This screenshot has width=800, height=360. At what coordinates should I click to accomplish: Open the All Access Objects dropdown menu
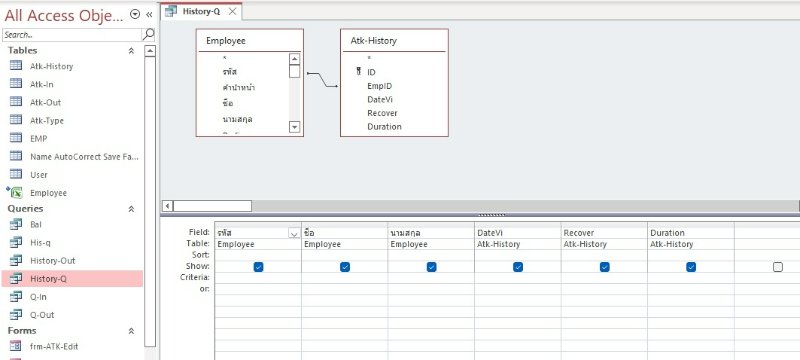click(135, 15)
